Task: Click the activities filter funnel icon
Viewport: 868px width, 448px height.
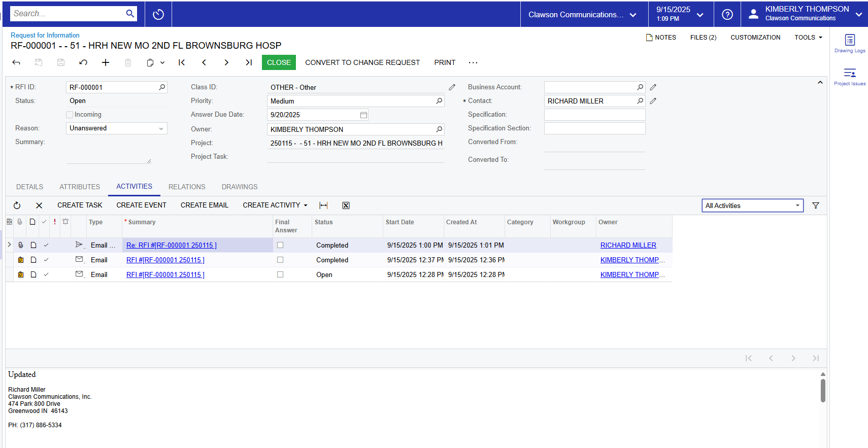Action: 815,205
